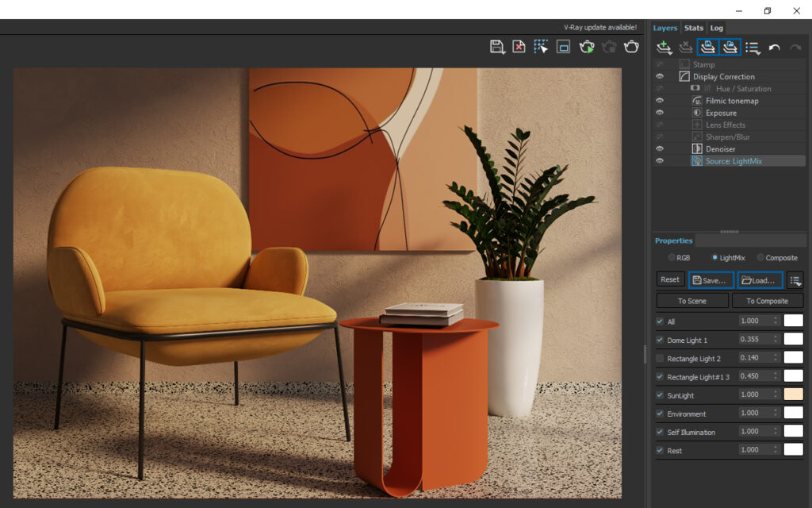Enable the Rectangle Light 2 checkbox
812x508 pixels.
661,358
